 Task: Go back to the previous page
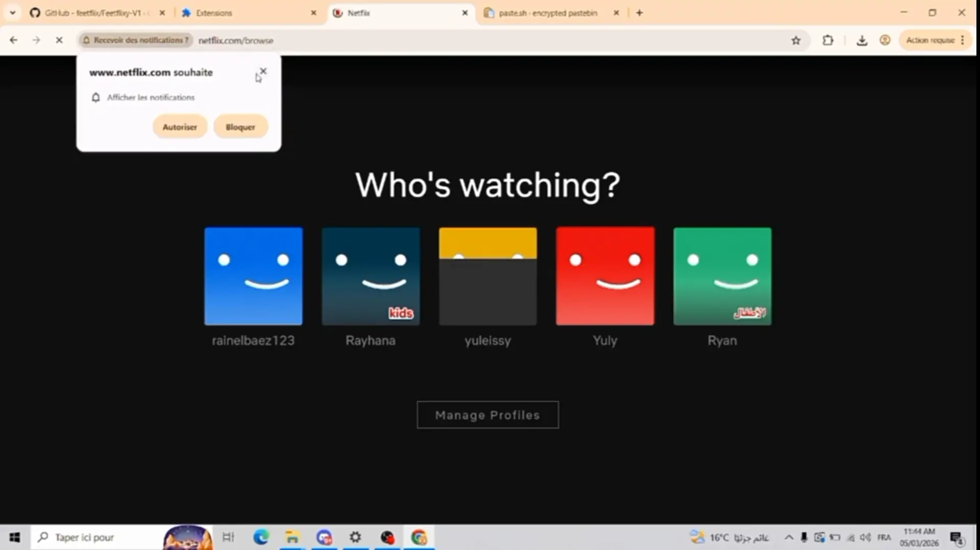click(14, 40)
